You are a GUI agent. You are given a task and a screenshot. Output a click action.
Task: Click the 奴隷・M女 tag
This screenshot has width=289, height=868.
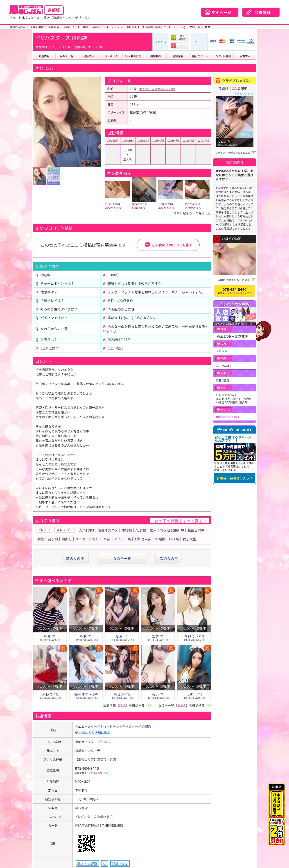point(120,864)
